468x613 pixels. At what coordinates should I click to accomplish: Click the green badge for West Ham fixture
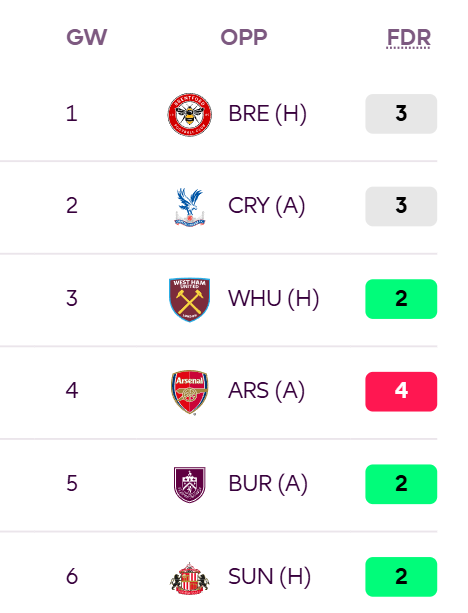(401, 299)
